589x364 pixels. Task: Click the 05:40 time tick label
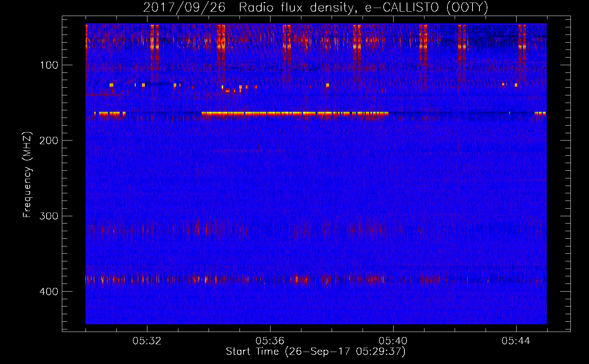(x=393, y=341)
